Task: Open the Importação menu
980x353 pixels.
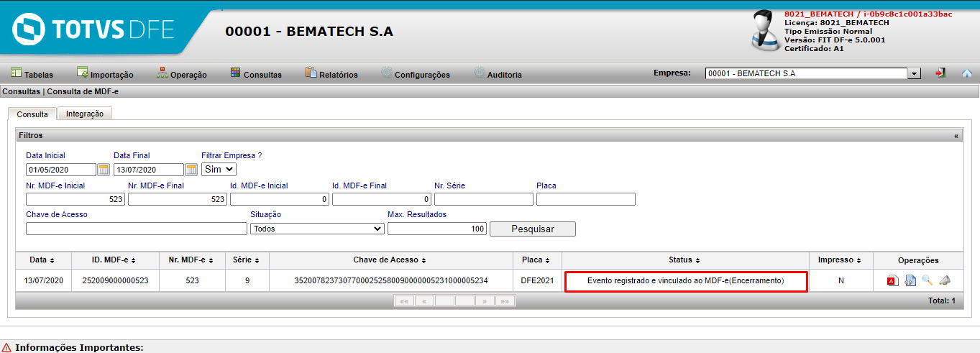Action: click(x=105, y=73)
